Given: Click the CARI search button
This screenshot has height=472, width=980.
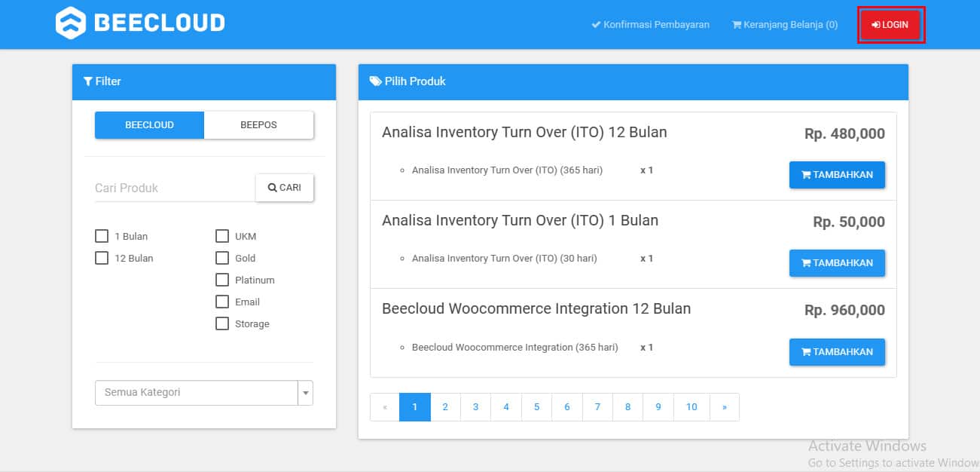Looking at the screenshot, I should pos(285,188).
